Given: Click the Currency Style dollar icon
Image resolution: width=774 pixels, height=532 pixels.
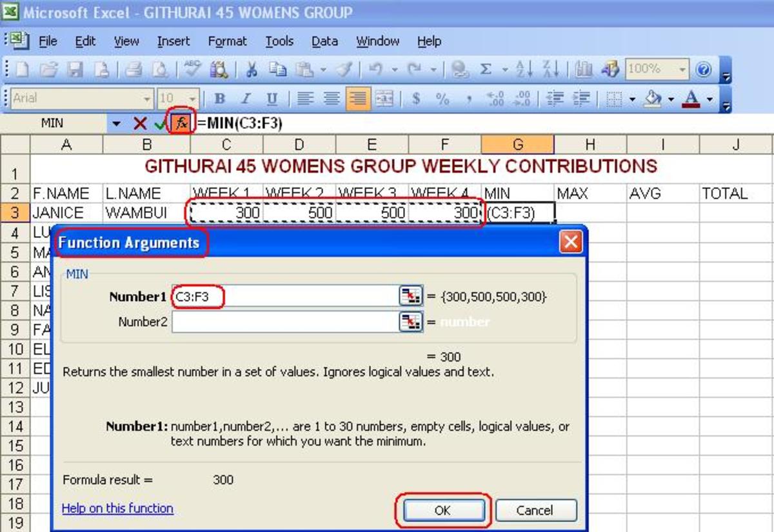Looking at the screenshot, I should point(416,99).
